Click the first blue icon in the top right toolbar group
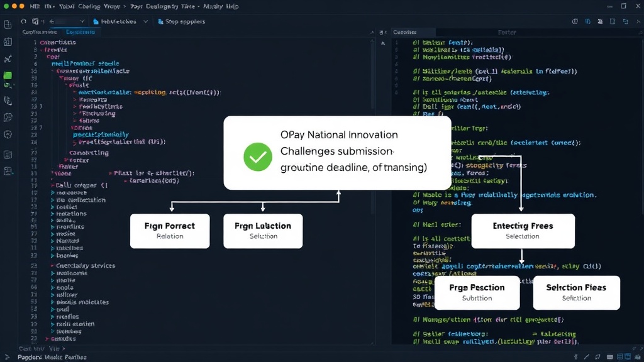The width and height of the screenshot is (644, 362). (588, 21)
